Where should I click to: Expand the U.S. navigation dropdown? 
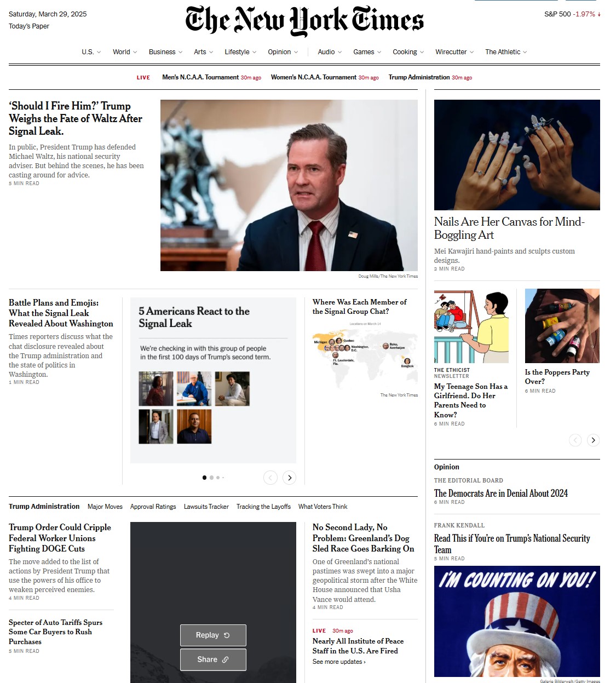click(91, 52)
